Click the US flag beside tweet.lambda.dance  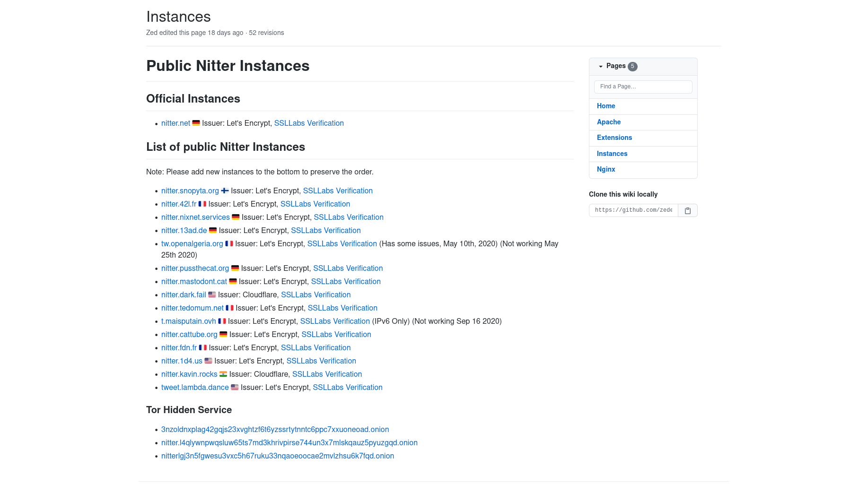click(235, 387)
